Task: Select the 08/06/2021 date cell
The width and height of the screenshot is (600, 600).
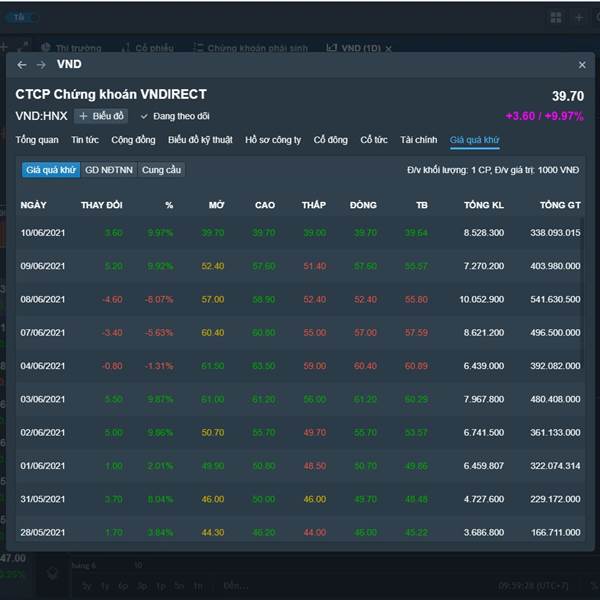Action: tap(42, 299)
